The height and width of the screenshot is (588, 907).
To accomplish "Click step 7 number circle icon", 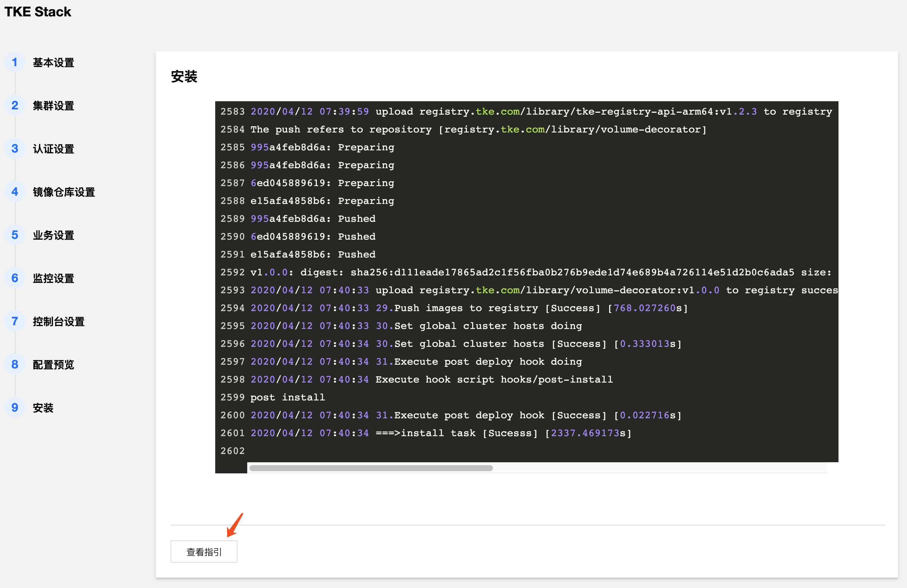I will [x=15, y=322].
